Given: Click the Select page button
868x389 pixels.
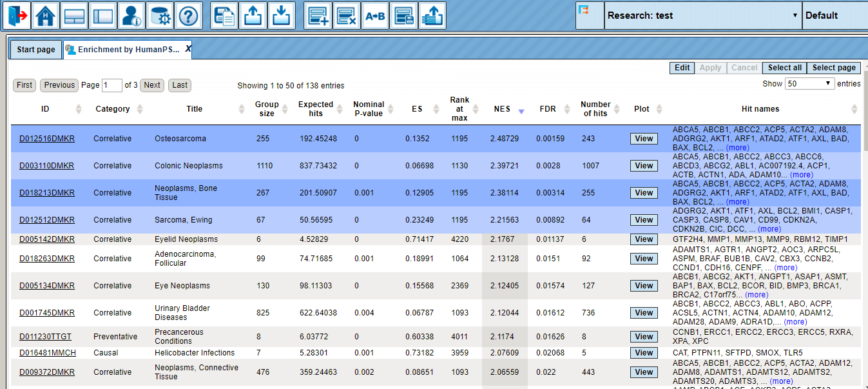Looking at the screenshot, I should click(x=834, y=68).
